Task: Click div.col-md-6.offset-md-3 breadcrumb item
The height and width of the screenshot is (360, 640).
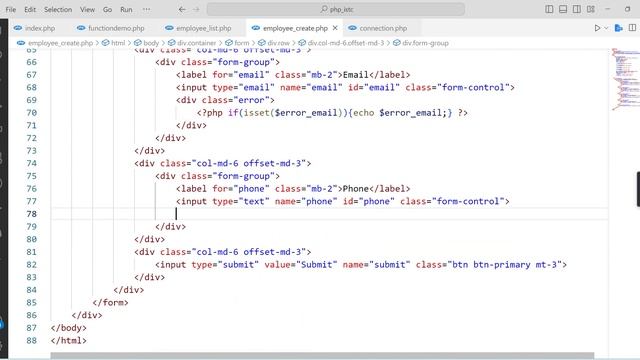Action: [346, 43]
